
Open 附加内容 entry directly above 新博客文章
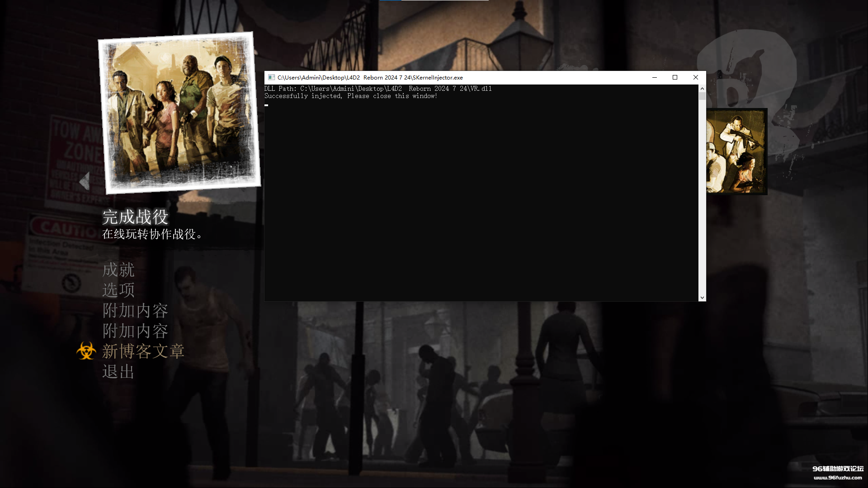(x=135, y=331)
